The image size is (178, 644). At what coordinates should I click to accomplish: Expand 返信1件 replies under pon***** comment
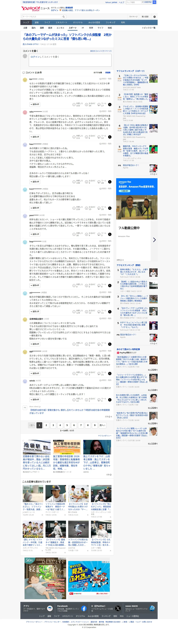(x=35, y=234)
